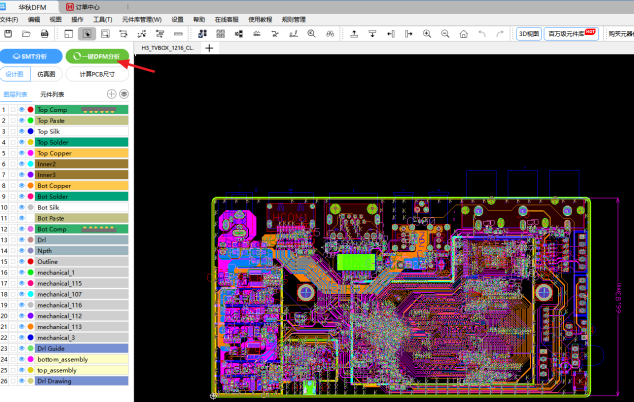Viewport: 634px width, 402px height.
Task: Click the save file toolbar icon
Action: 8,34
